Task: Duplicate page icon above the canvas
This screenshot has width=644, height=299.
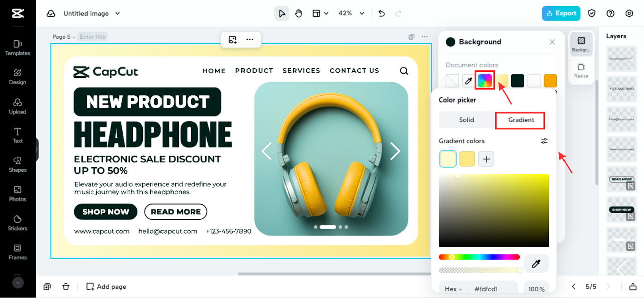Action: tap(411, 37)
